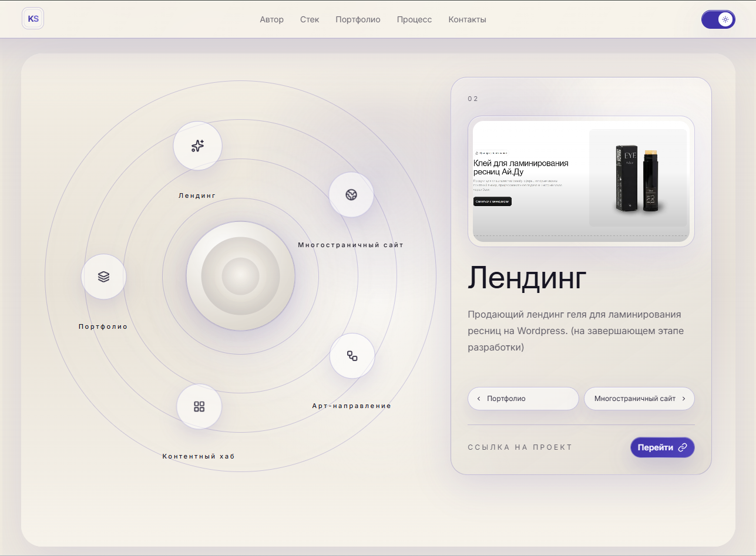Go to next project Многостраничный сайт button

(x=639, y=399)
